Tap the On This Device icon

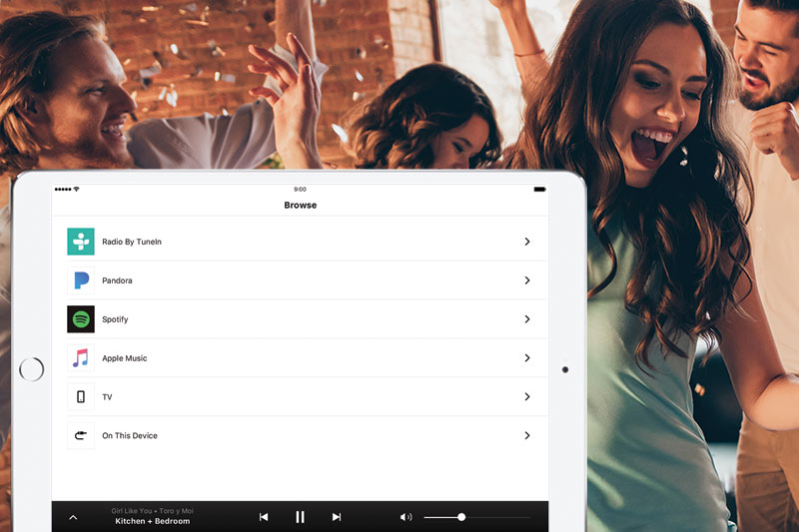pos(81,436)
